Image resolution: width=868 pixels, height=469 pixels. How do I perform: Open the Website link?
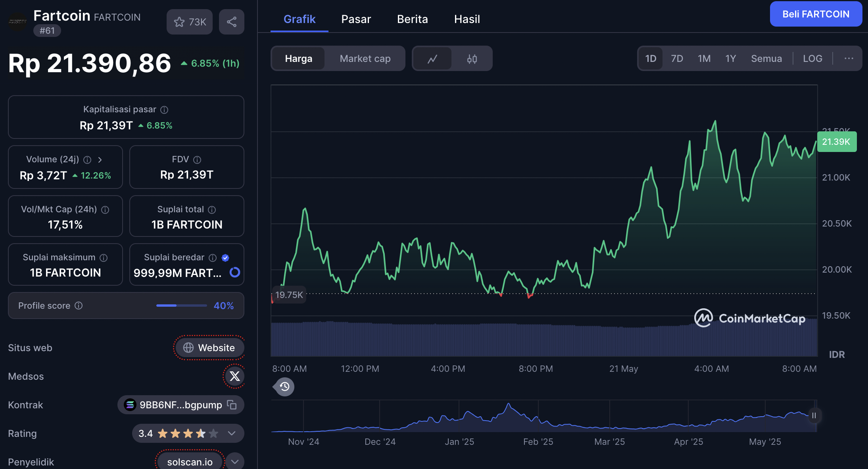(x=209, y=348)
